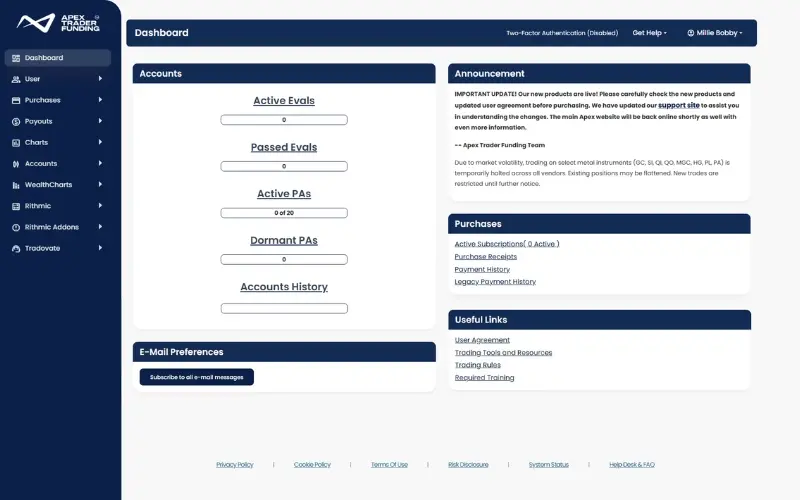Open the support site link in Announcement

(x=679, y=105)
